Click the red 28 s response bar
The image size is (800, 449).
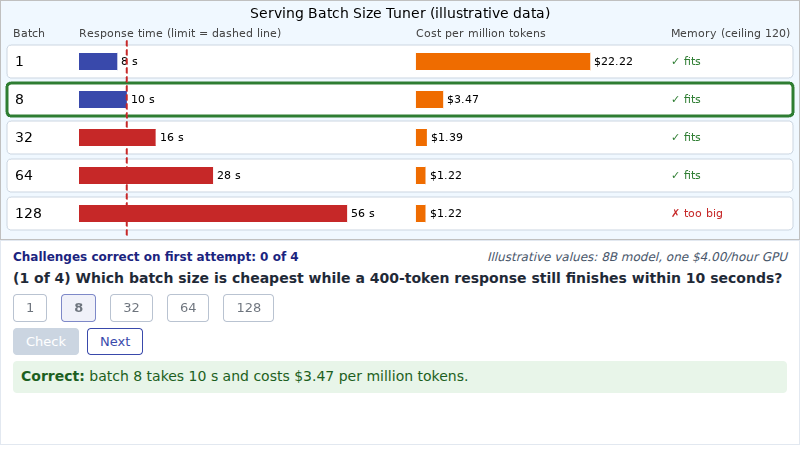coord(146,175)
